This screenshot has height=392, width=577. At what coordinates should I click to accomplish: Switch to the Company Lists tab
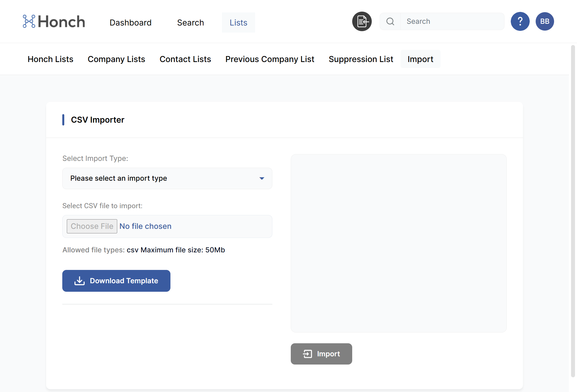[x=116, y=59]
